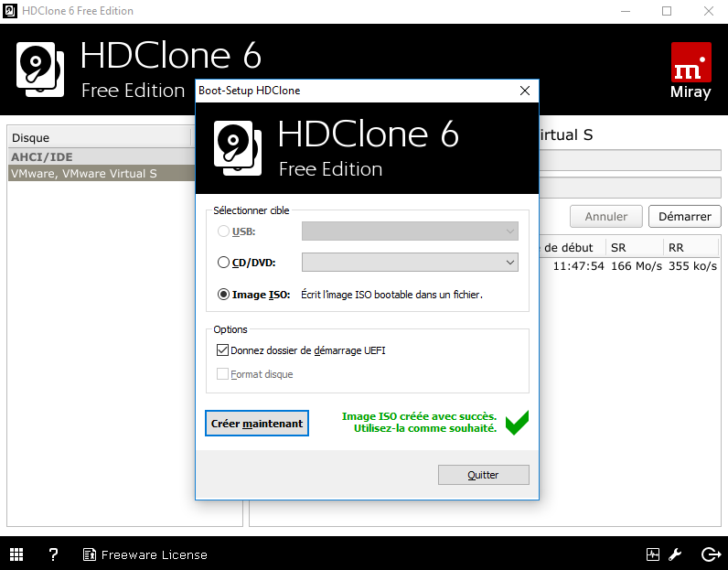Click the exit arrow icon
The image size is (728, 570).
click(711, 554)
